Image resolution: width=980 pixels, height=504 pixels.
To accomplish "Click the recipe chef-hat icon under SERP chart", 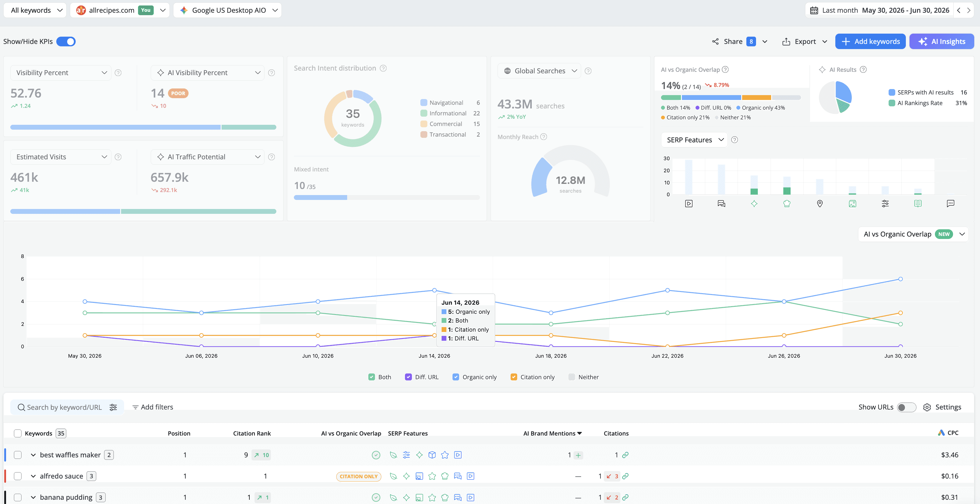I will (x=787, y=204).
